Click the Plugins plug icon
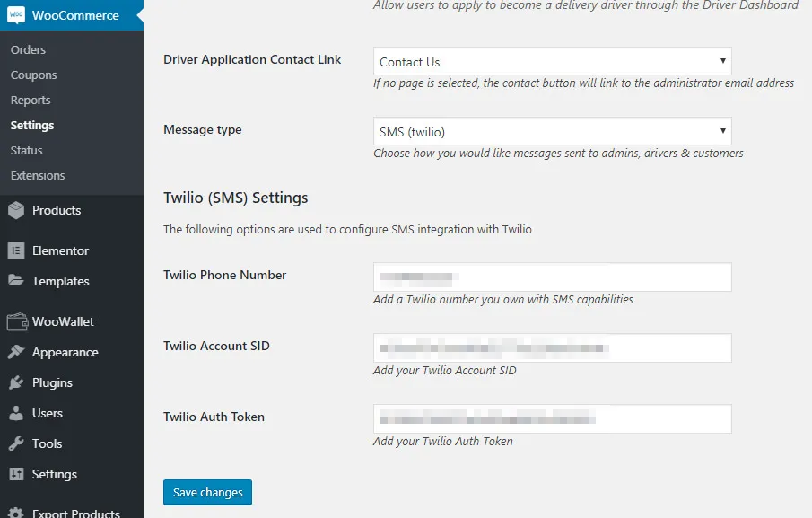Viewport: 812px width, 518px height. coord(16,382)
